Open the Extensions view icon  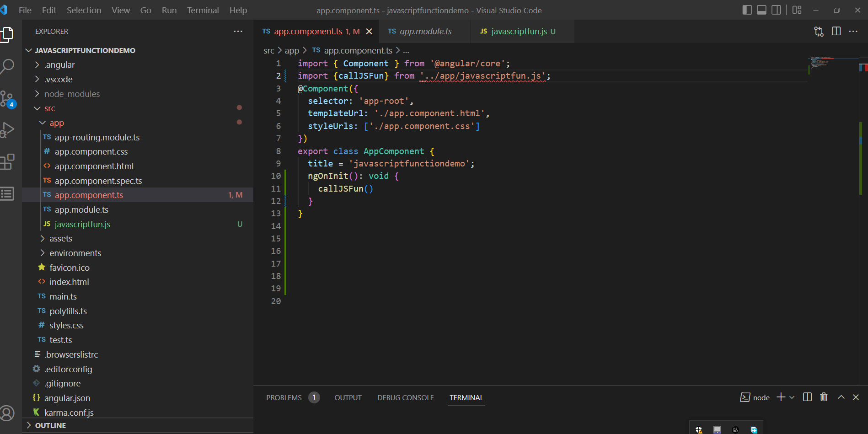tap(8, 161)
